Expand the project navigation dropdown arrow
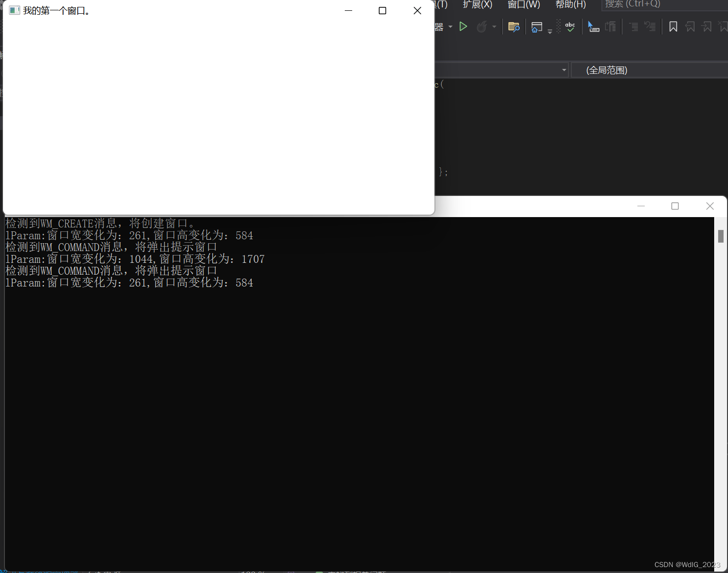 tap(564, 70)
